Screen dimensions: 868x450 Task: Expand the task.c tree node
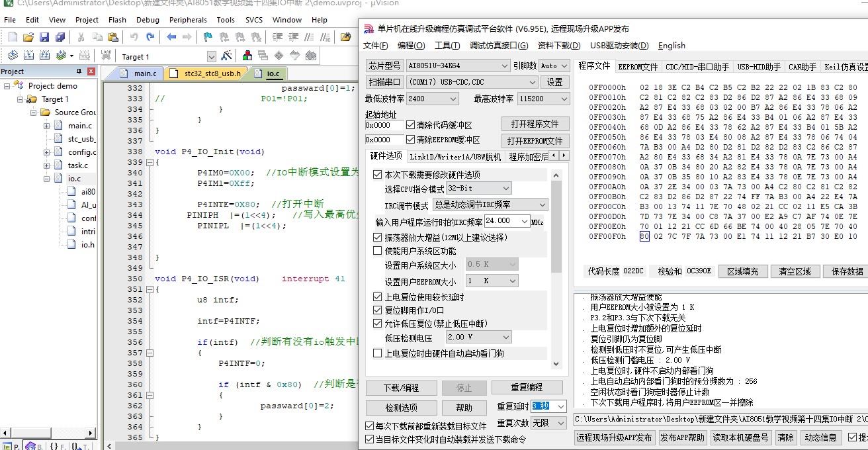[47, 165]
